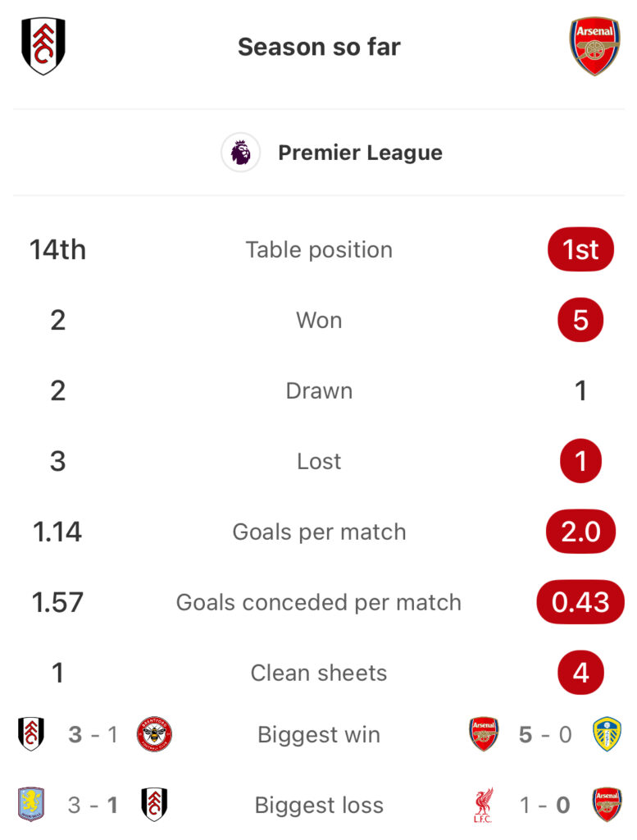637x840 pixels.
Task: Tap Arsenal's 4 clean sheets badge
Action: tap(580, 673)
